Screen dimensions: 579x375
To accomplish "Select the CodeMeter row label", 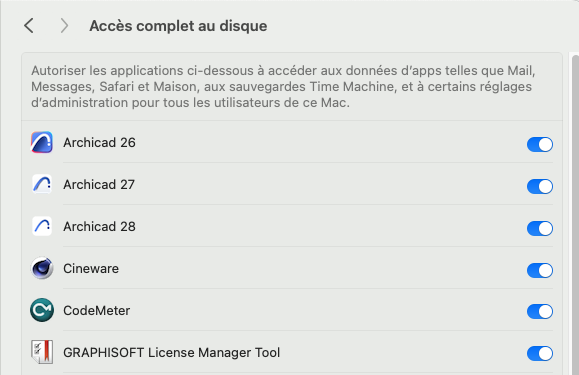I will pyautogui.click(x=96, y=310).
